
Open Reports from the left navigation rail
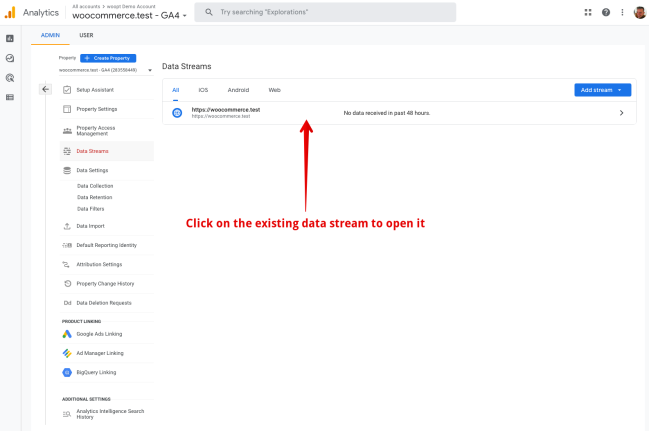click(x=10, y=38)
